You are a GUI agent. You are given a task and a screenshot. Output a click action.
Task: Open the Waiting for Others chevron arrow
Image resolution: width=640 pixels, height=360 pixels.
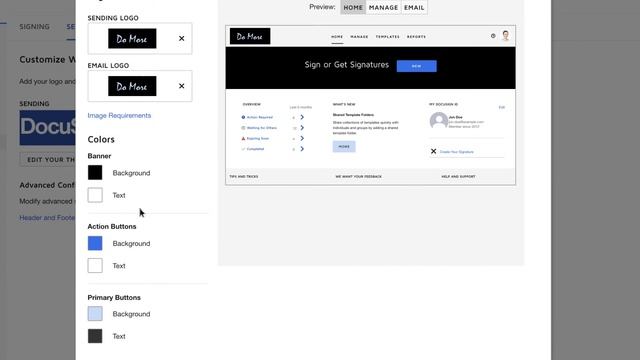coord(302,128)
